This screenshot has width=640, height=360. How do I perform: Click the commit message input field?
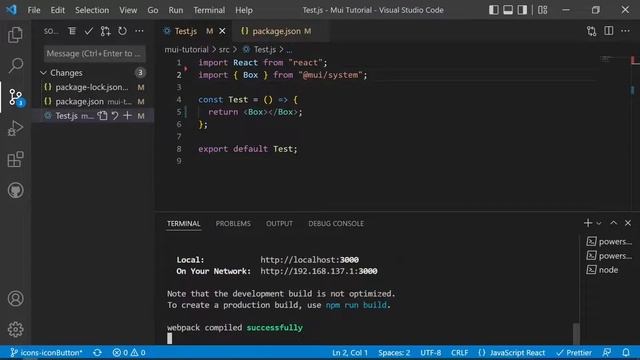click(x=94, y=53)
